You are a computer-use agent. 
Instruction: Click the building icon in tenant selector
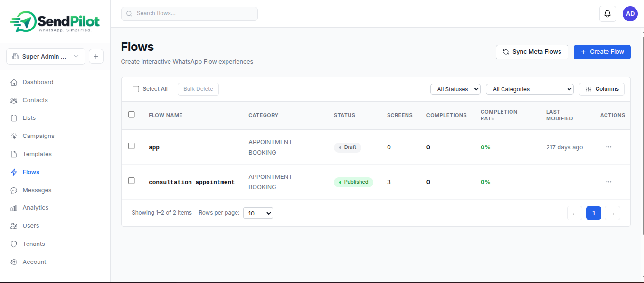pyautogui.click(x=15, y=56)
